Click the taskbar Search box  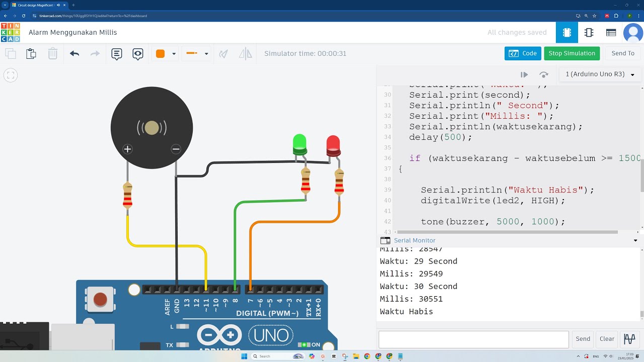point(279,356)
